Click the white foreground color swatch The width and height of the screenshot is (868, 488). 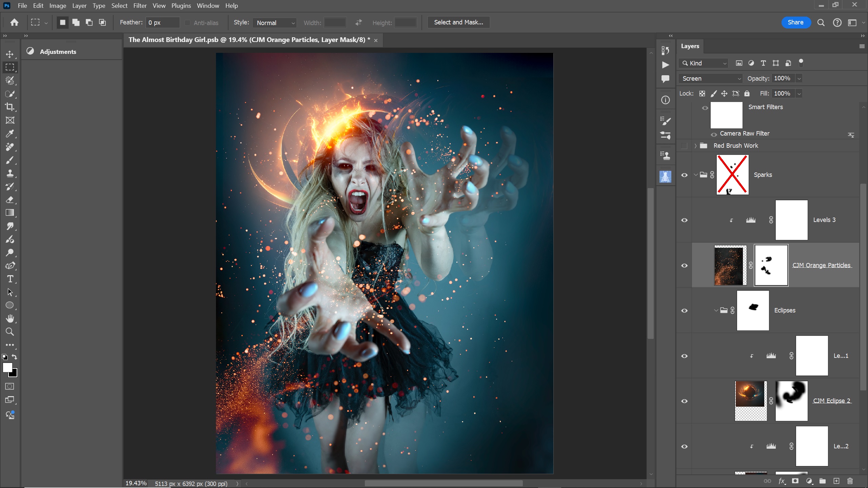coord(7,367)
